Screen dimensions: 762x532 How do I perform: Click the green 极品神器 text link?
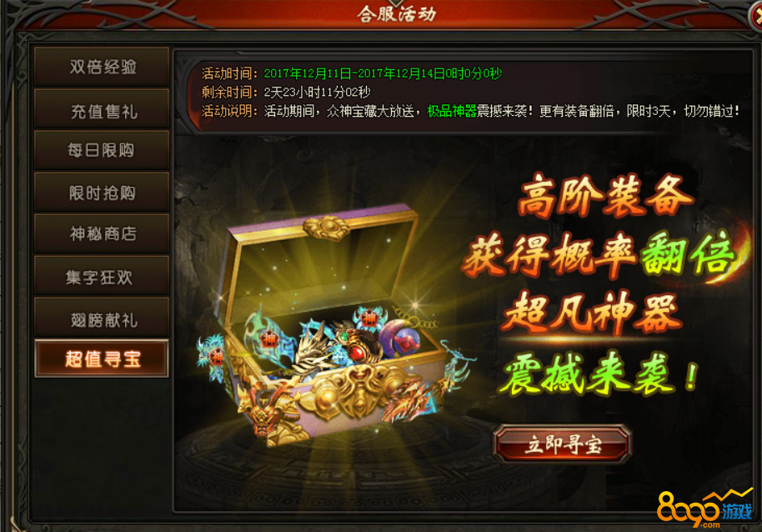coord(452,111)
